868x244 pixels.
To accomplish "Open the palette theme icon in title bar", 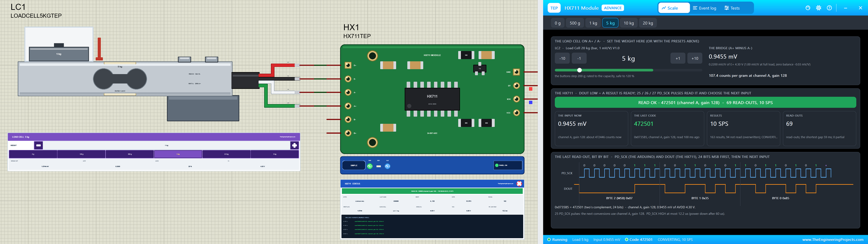I will tap(808, 8).
